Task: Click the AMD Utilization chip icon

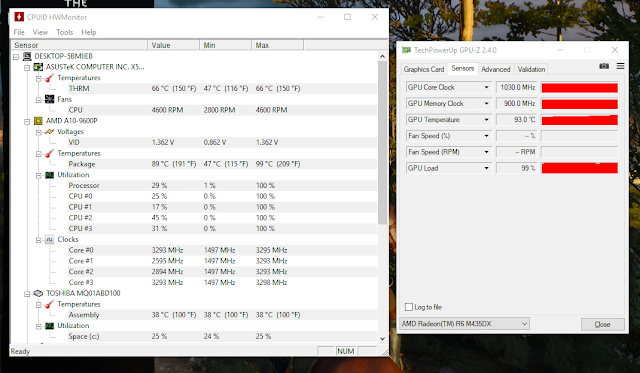Action: pyautogui.click(x=49, y=175)
